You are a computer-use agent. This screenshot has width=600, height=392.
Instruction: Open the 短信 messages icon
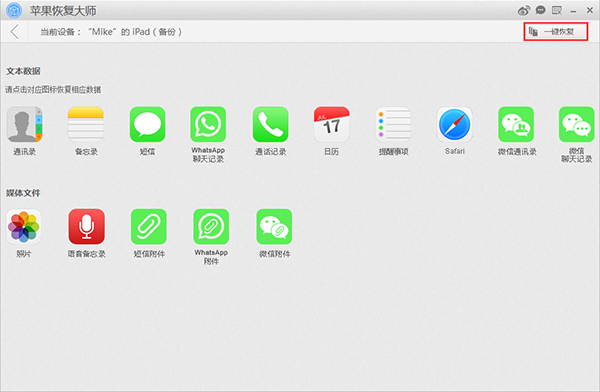(147, 124)
